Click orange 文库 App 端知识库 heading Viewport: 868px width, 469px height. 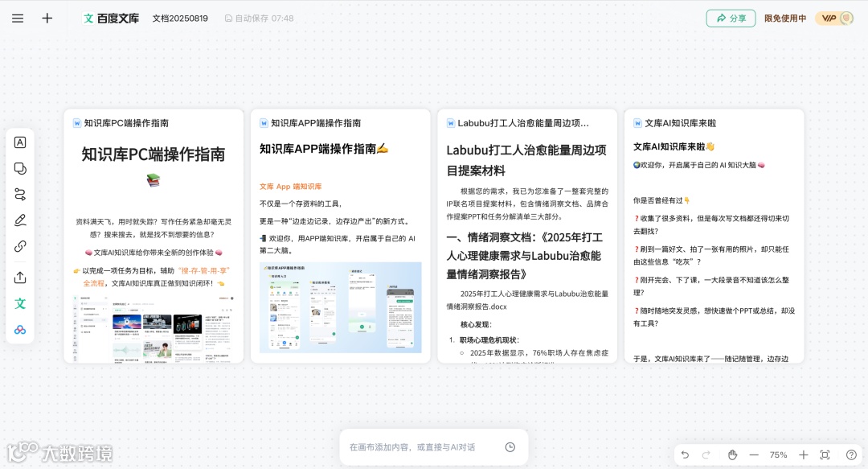[291, 187]
